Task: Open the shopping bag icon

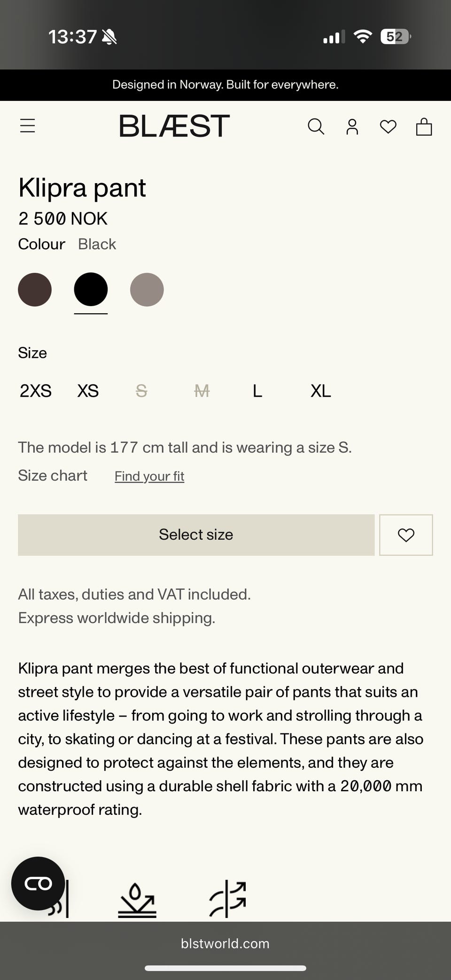Action: (x=424, y=126)
